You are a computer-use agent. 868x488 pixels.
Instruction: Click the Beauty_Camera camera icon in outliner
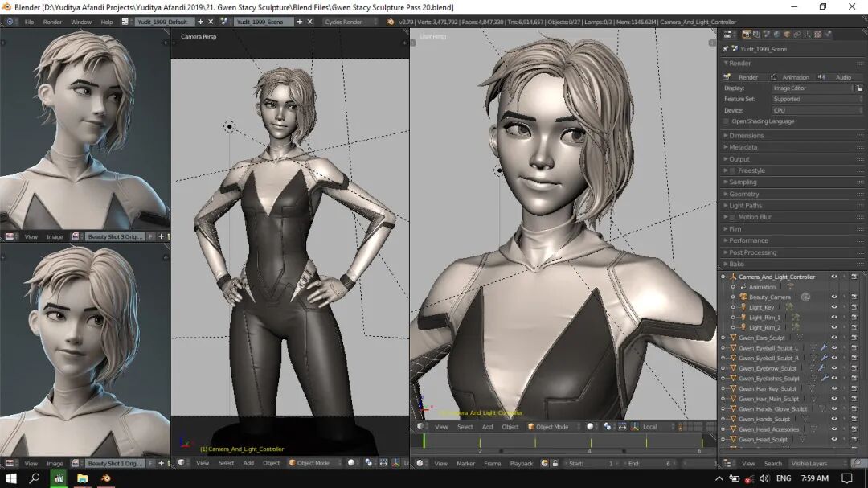(743, 297)
